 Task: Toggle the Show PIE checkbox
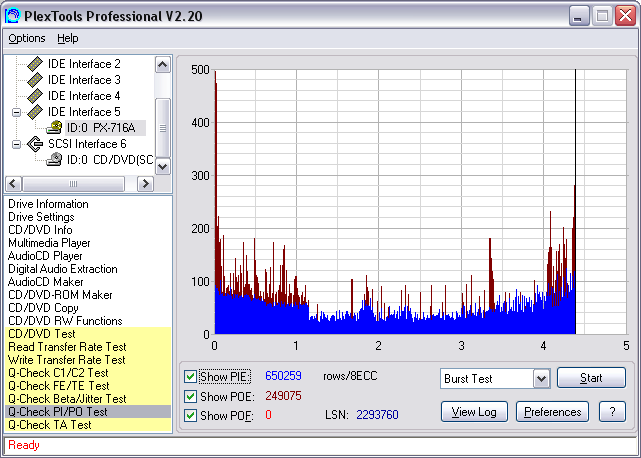190,376
